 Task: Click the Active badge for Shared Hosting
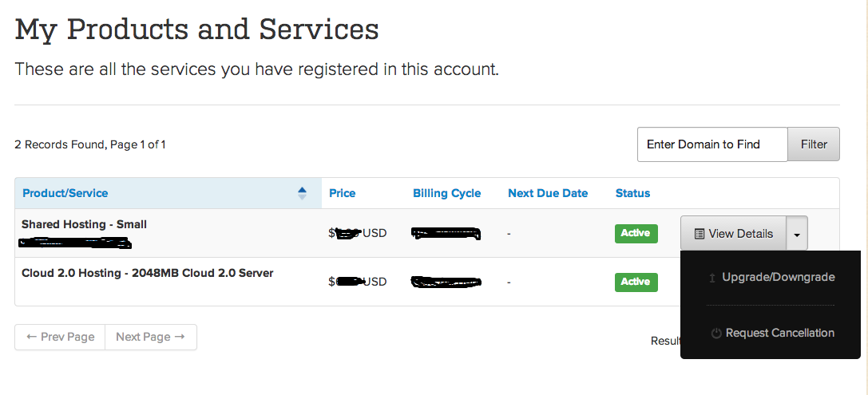[x=635, y=233]
